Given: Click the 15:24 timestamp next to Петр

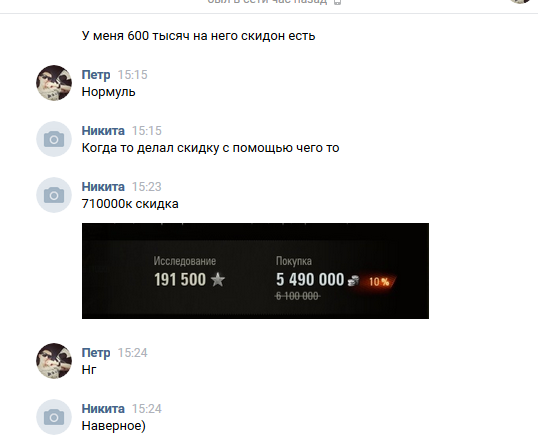Looking at the screenshot, I should tap(132, 353).
